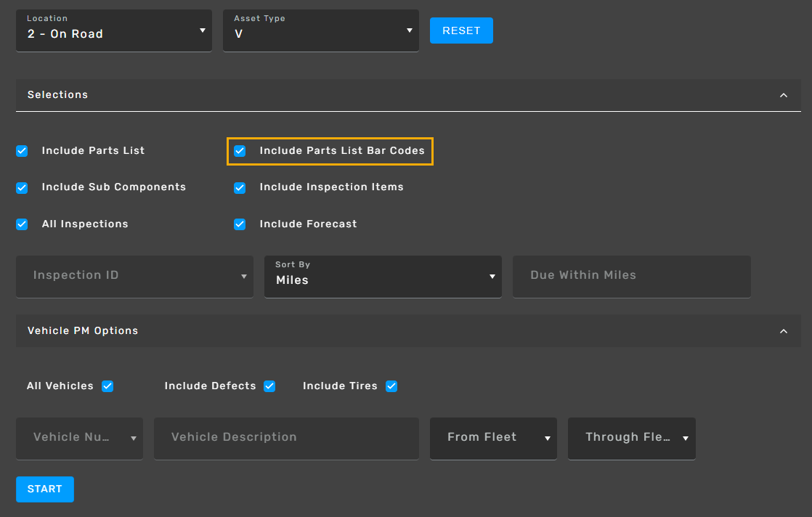Uncheck the Include Tires checkbox
Screen dimensions: 812x517
(x=391, y=386)
